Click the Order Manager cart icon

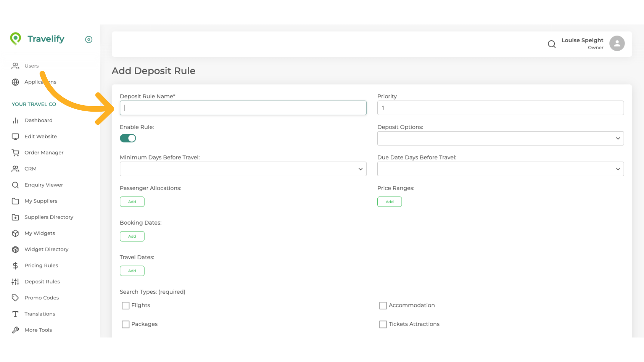(15, 153)
